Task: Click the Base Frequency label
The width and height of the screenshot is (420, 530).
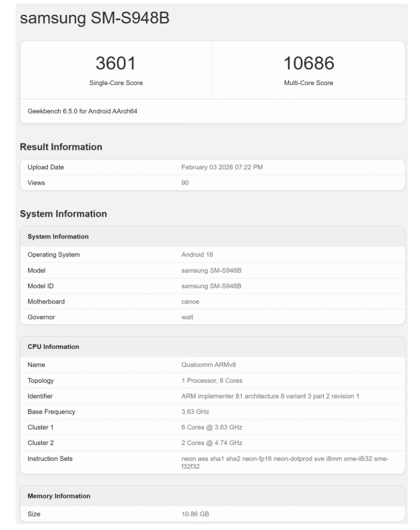Action: (51, 412)
